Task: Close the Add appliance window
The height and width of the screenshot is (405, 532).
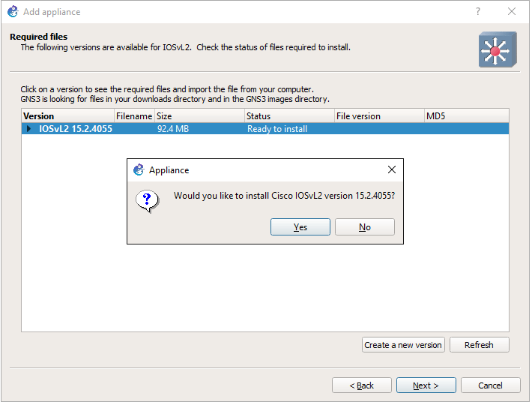Action: [x=512, y=12]
